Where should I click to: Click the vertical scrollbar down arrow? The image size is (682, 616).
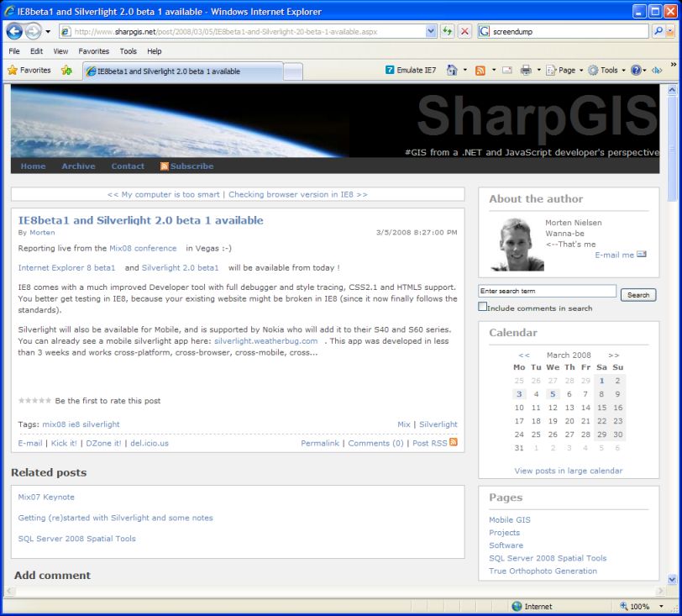(x=672, y=579)
